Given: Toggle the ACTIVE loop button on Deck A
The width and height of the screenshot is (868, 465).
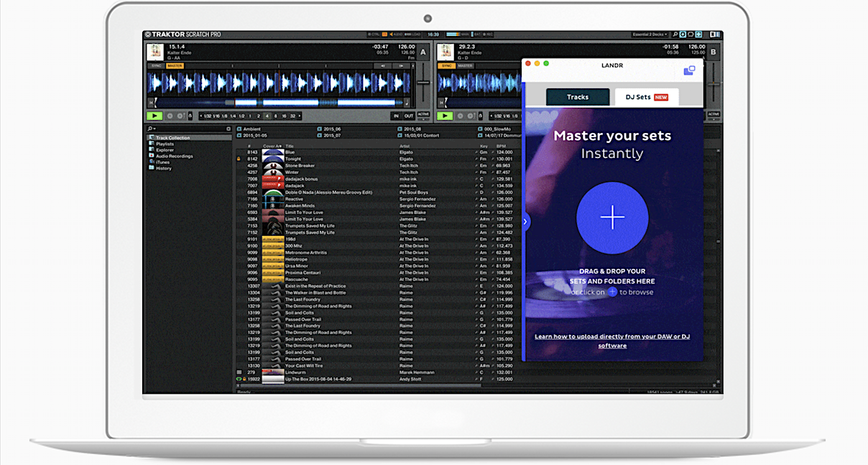Looking at the screenshot, I should click(423, 114).
